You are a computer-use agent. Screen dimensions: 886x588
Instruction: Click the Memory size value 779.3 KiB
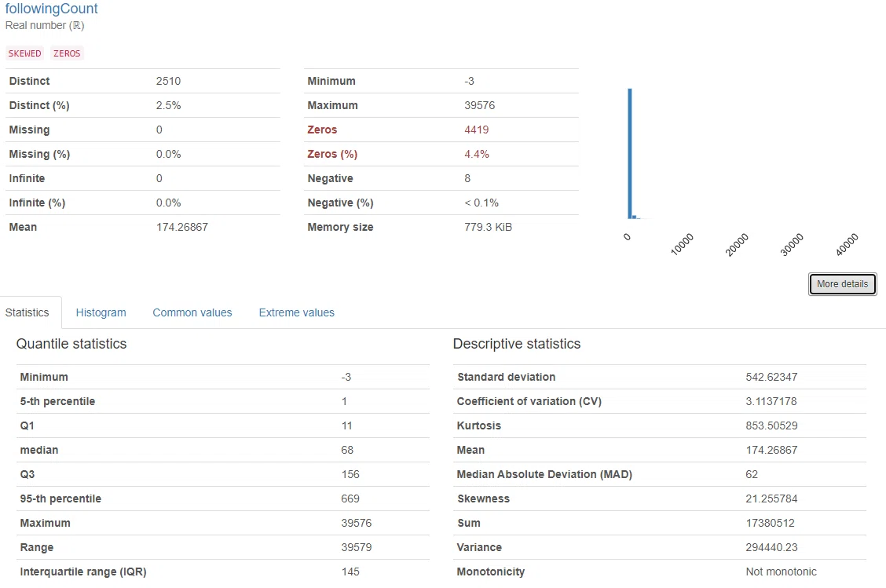pos(489,227)
